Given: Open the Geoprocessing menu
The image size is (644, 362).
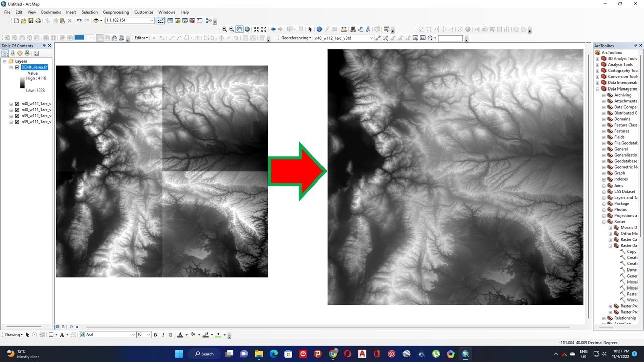Looking at the screenshot, I should [116, 12].
